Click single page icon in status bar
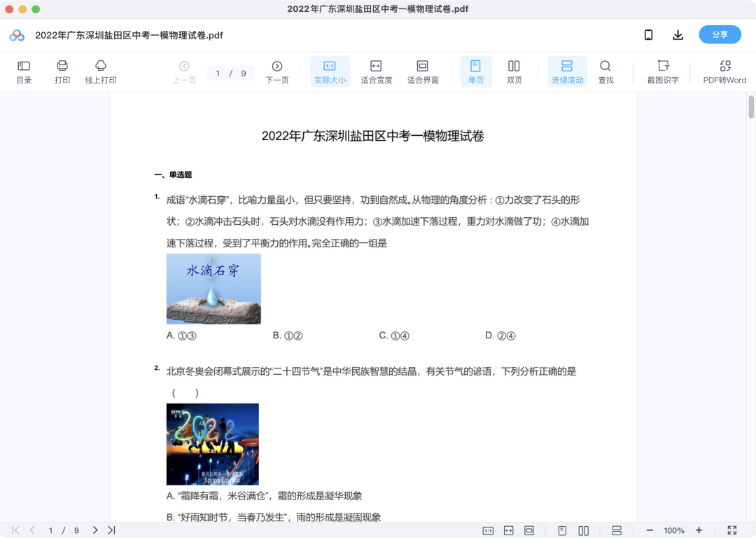 coord(562,531)
